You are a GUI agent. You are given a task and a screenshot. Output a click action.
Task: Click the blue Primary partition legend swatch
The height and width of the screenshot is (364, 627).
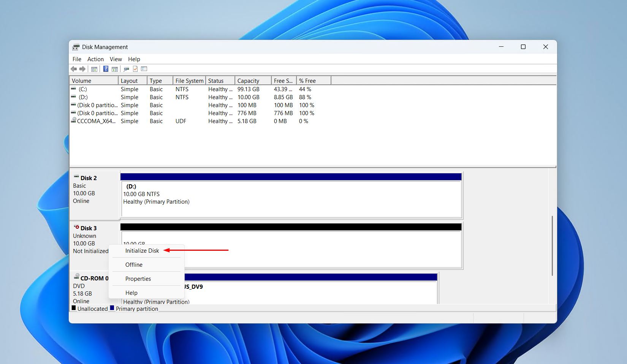pos(112,308)
